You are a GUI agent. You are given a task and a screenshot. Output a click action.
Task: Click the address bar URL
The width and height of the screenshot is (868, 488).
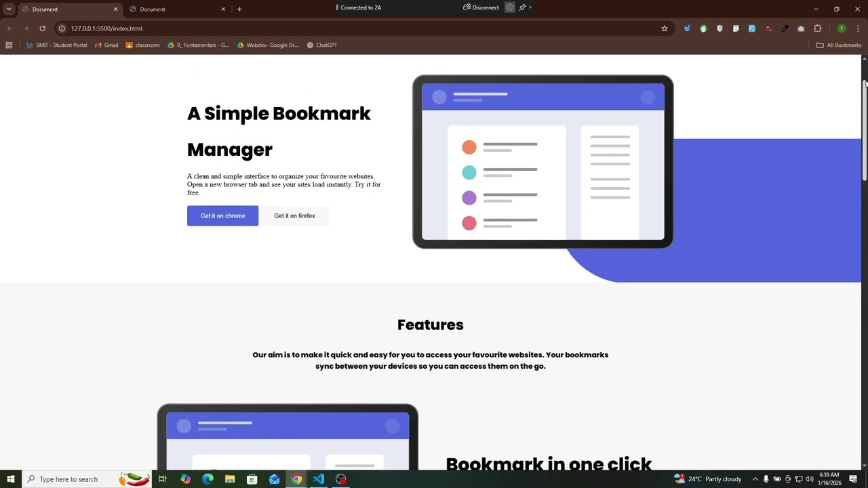coord(106,28)
